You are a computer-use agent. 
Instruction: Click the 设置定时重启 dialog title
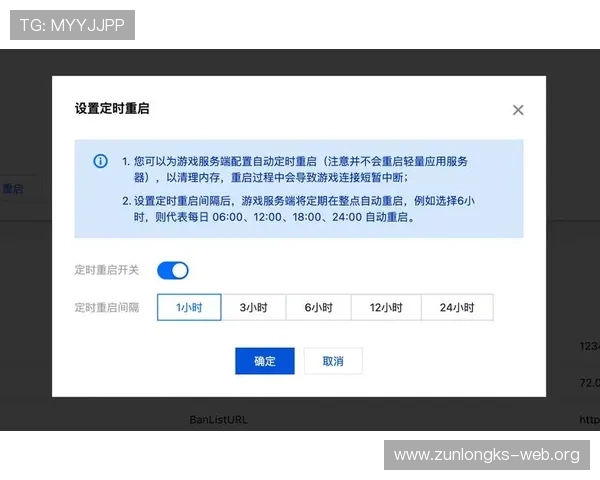[x=112, y=108]
